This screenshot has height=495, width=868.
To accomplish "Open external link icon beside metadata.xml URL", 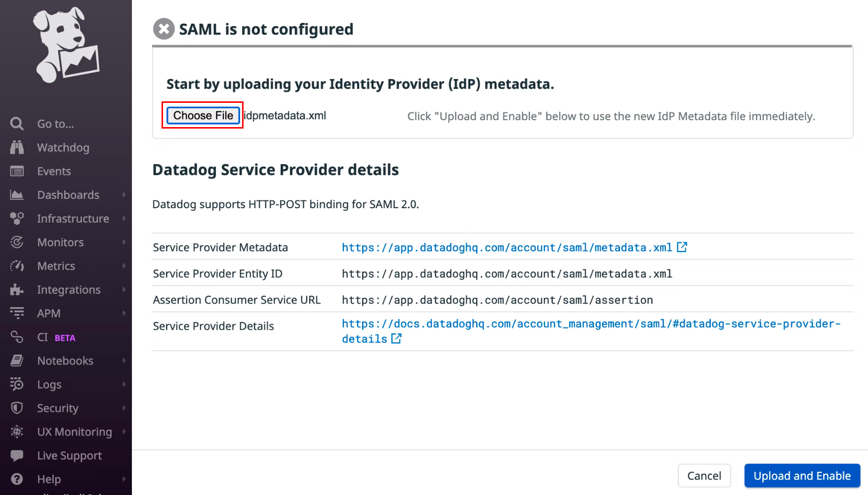I will point(682,247).
